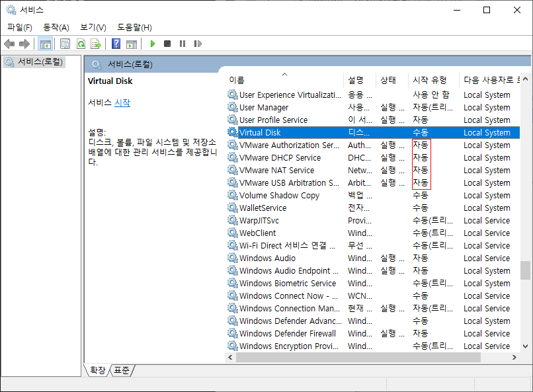
Task: Click the horizontal scrollbar thumb
Action: click(x=358, y=357)
